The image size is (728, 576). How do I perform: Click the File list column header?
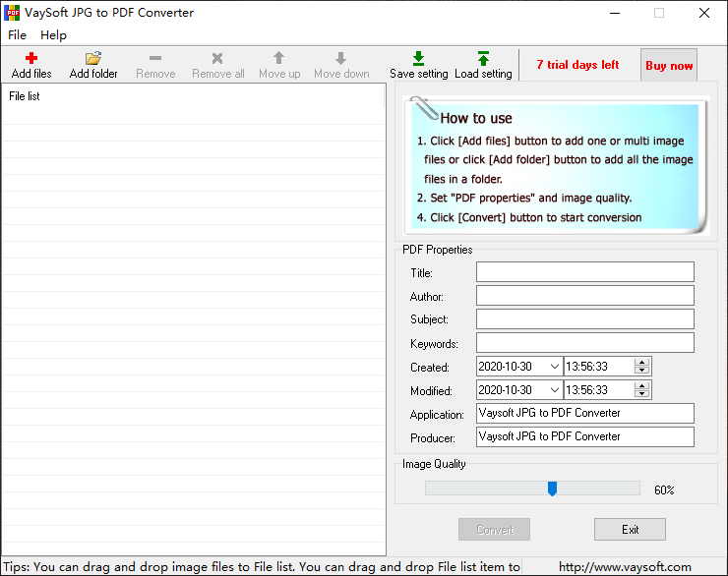pos(194,96)
